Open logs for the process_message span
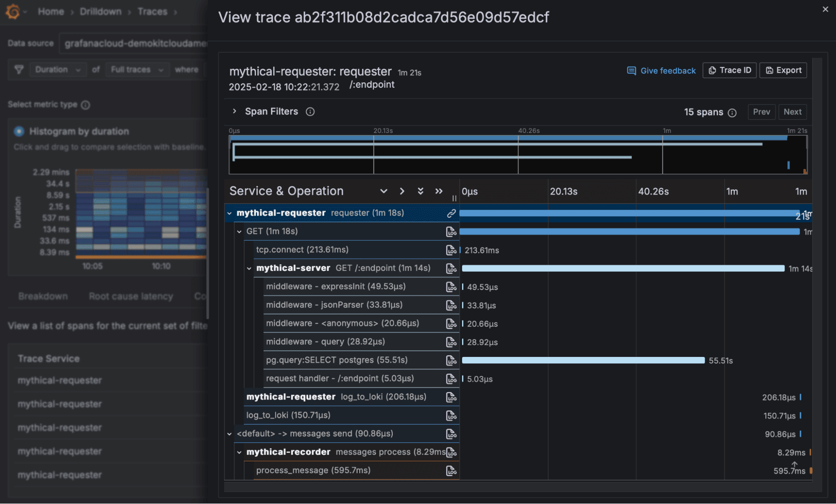This screenshot has width=836, height=504. 452,470
